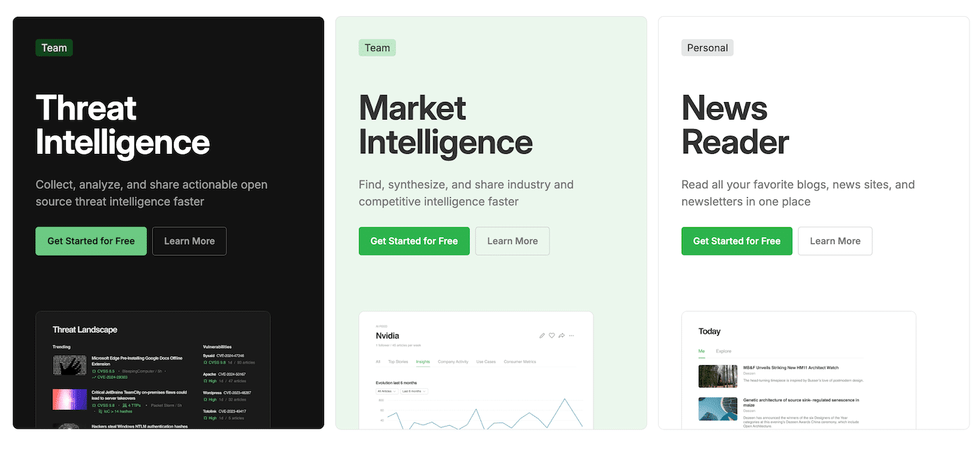
Task: Open the Explore tab in News Reader
Action: [x=723, y=351]
